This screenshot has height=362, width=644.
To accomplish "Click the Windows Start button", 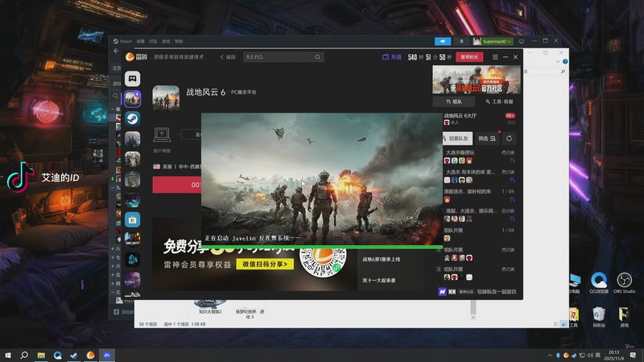I will (x=8, y=355).
